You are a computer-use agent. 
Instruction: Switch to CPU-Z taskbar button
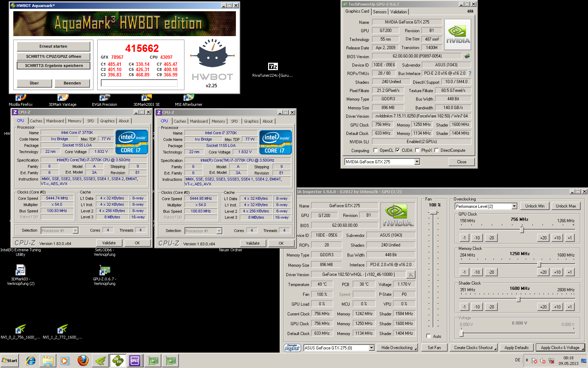[135, 360]
